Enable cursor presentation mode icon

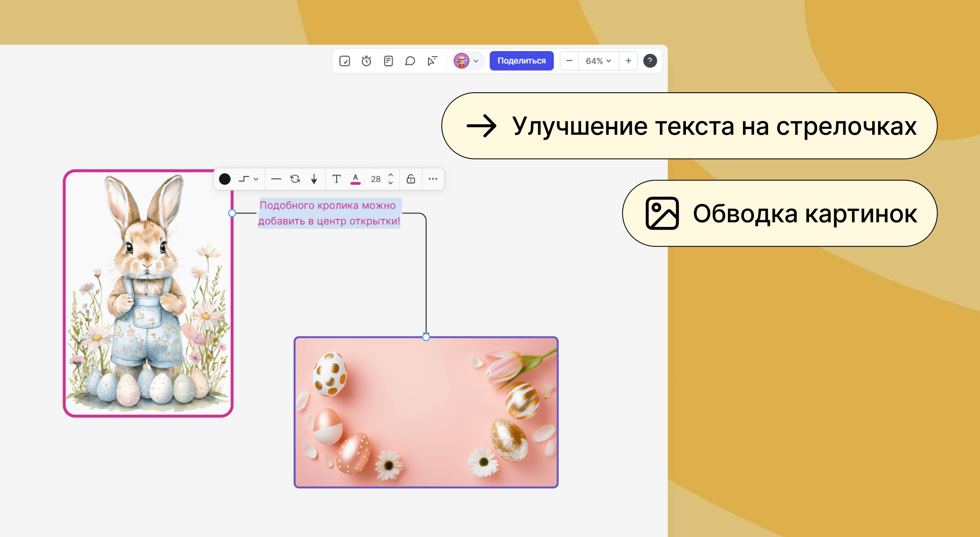click(x=432, y=61)
